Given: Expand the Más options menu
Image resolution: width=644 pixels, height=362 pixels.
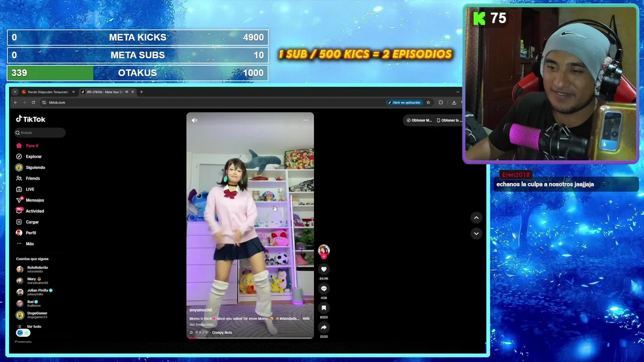Looking at the screenshot, I should pos(25,244).
